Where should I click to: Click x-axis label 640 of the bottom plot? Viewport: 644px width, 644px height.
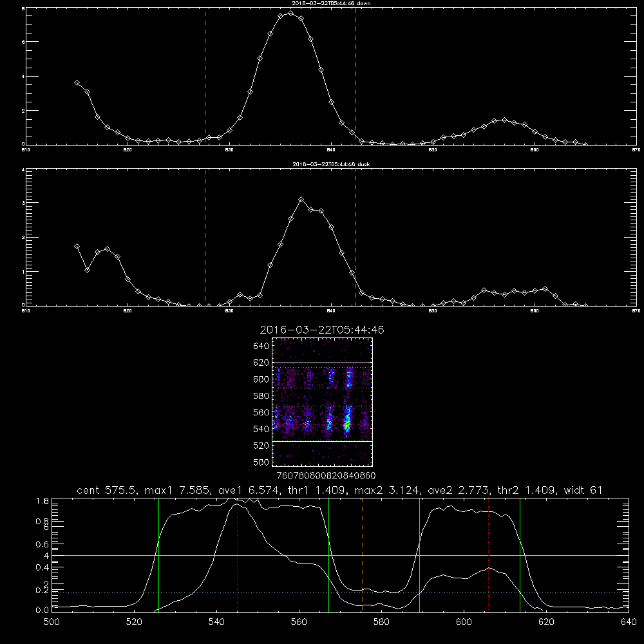(629, 622)
